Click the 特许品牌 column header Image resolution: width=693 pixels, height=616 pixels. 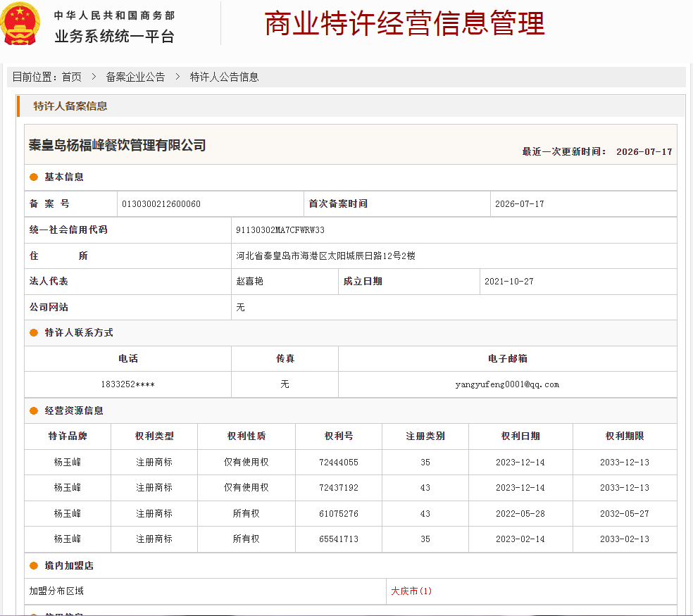coord(68,436)
